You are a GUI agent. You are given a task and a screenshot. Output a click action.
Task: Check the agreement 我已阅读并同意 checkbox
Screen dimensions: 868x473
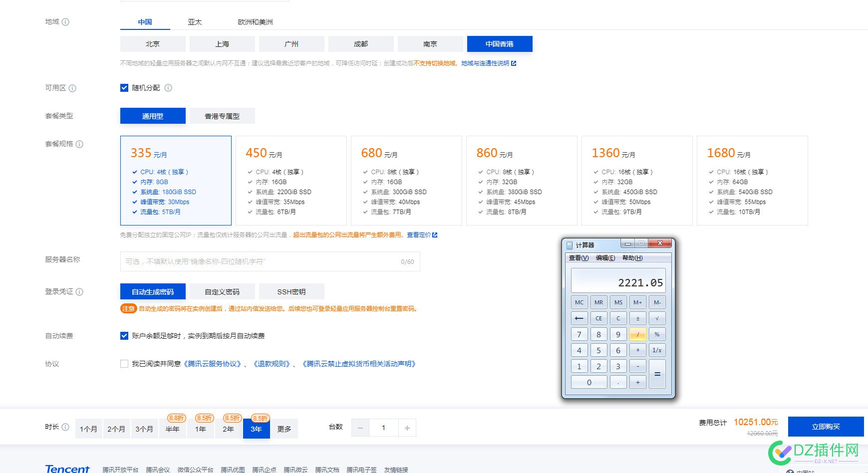(124, 364)
